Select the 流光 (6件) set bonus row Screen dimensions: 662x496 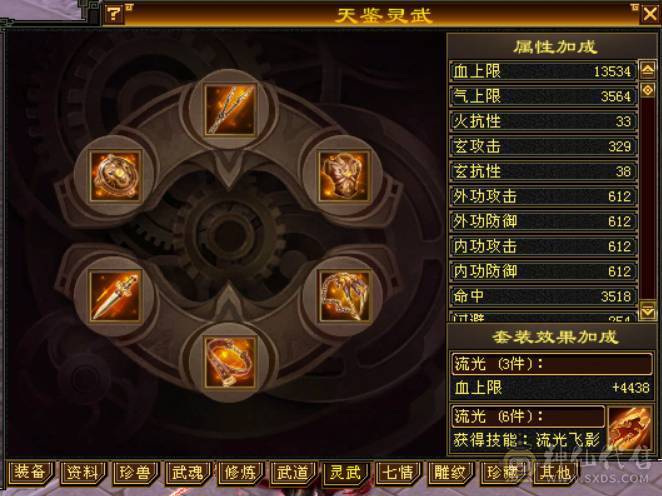coord(528,417)
